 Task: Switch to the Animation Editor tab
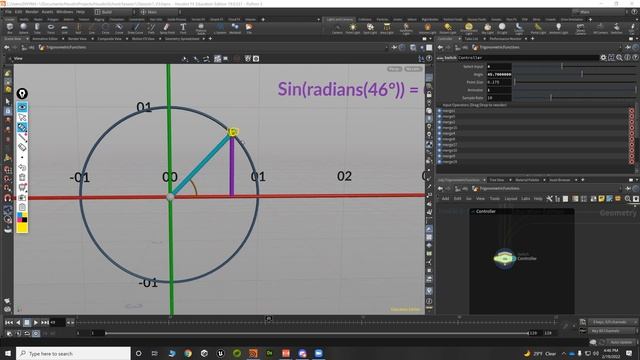[45, 39]
